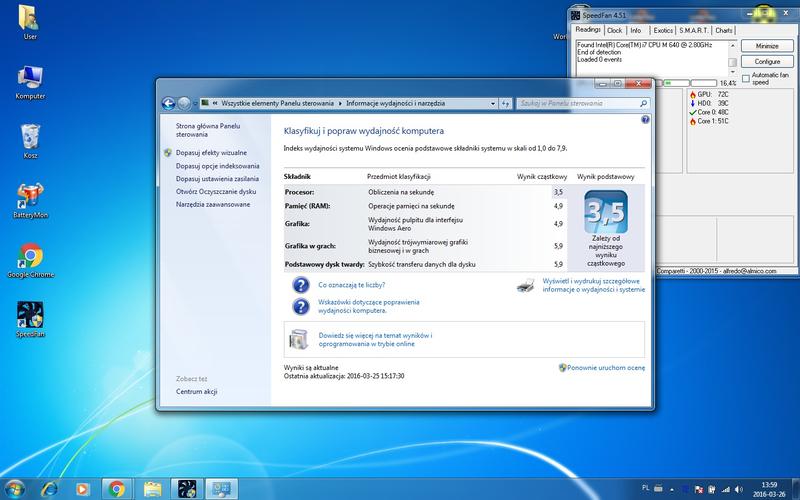Click 'Dowiedz się więcej na temat wyników' link
The image size is (800, 500).
(x=375, y=340)
